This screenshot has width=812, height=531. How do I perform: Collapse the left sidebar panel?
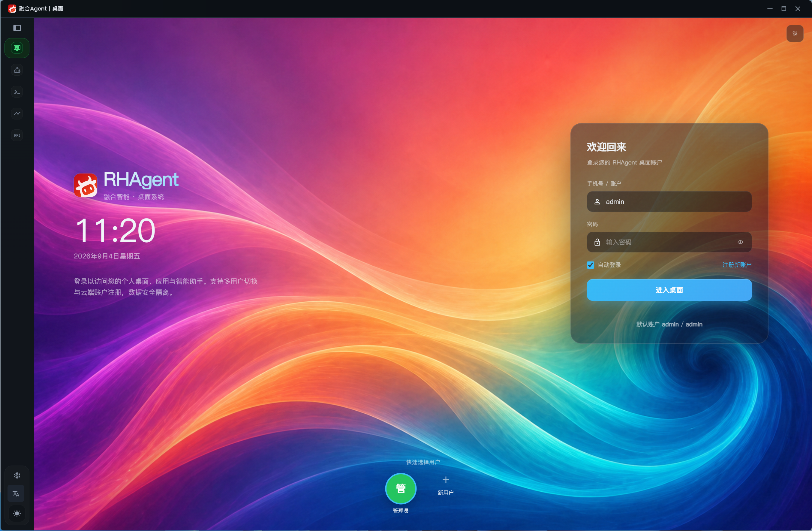(17, 28)
